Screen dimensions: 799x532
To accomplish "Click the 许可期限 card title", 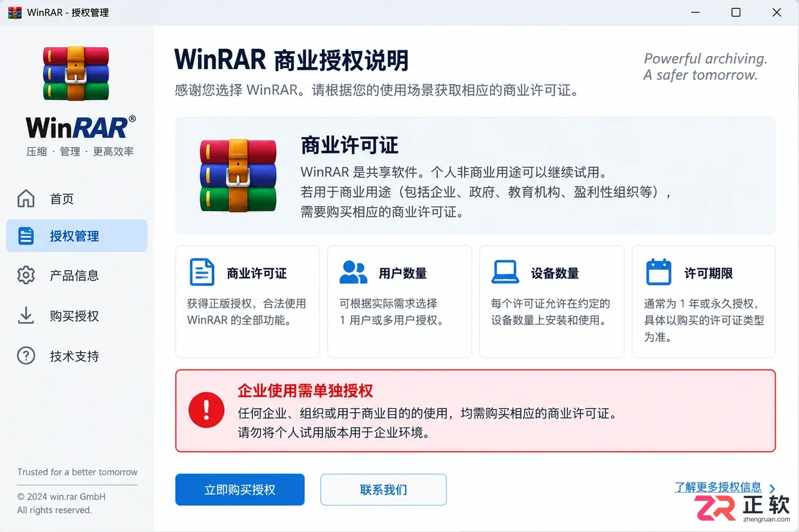I will pos(708,273).
